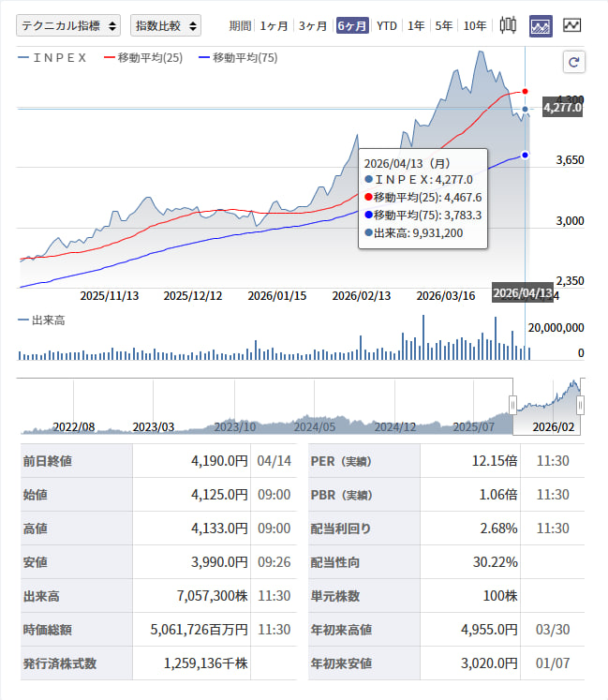Toggle the 出来高 volume legend

click(x=41, y=320)
